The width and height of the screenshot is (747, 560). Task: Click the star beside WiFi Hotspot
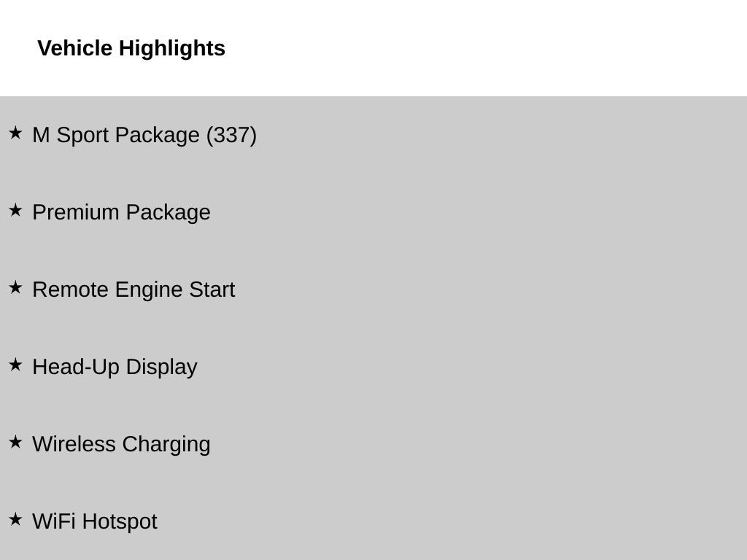[x=15, y=519]
